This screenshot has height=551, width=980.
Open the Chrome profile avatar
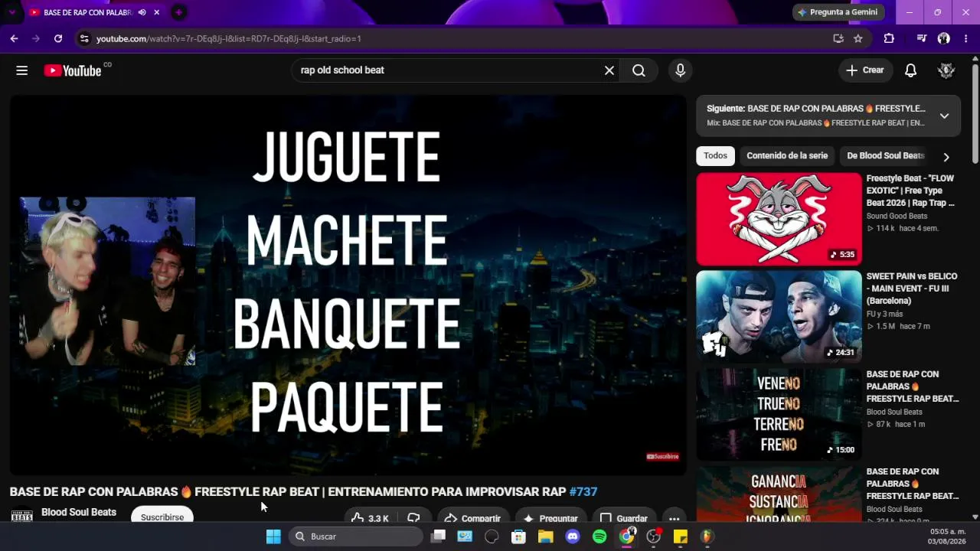tap(944, 38)
